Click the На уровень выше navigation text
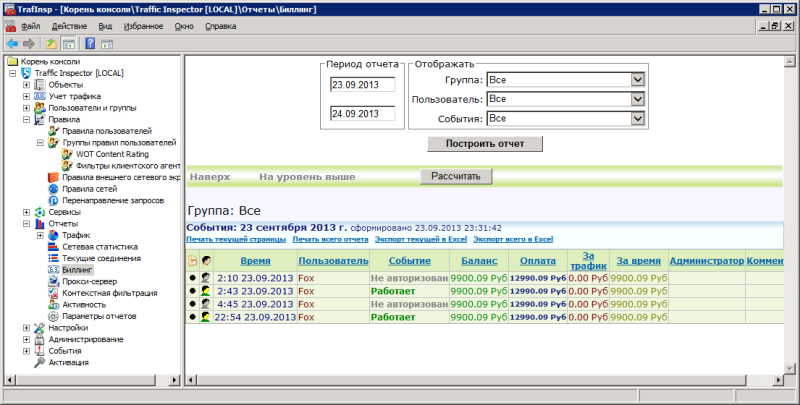The width and height of the screenshot is (800, 405). 307,177
